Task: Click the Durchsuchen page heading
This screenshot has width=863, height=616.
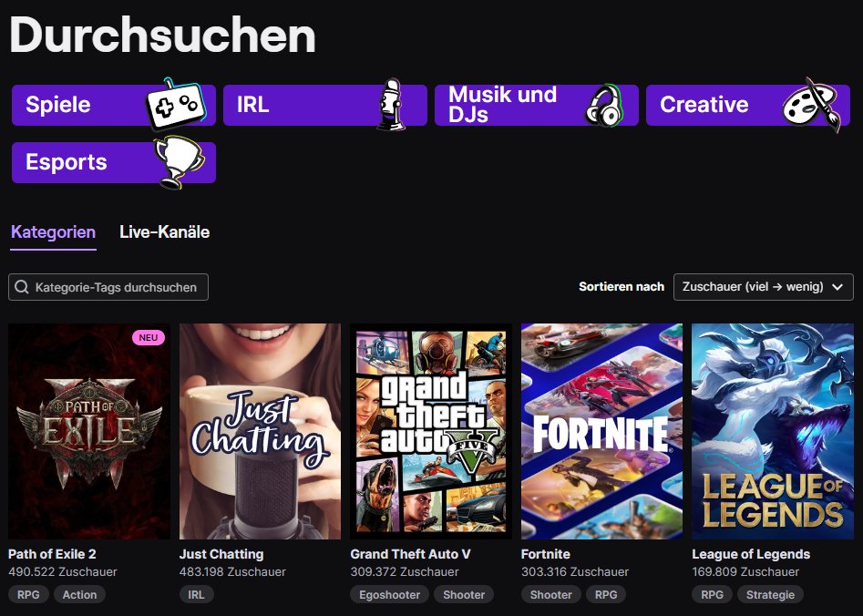Action: pos(163,36)
